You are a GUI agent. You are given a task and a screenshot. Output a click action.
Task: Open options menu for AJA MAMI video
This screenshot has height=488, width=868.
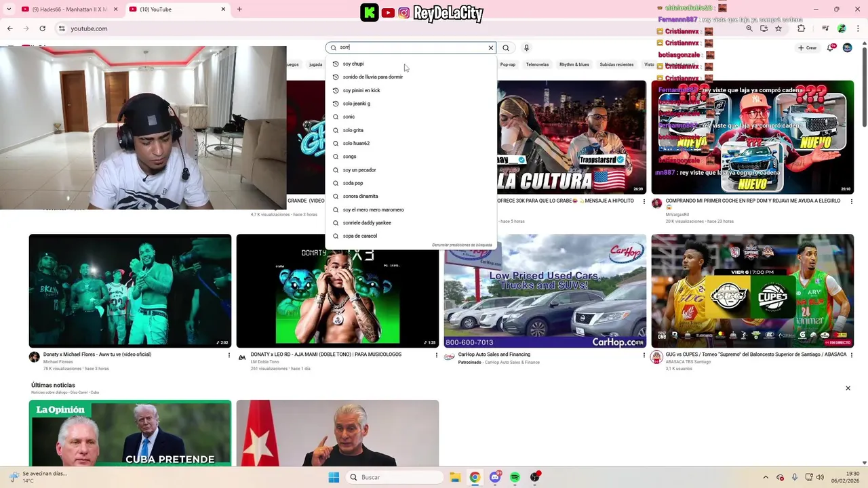(x=436, y=355)
